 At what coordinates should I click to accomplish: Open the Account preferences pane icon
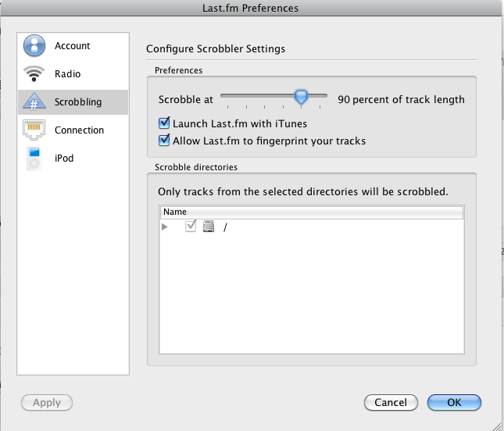34,45
